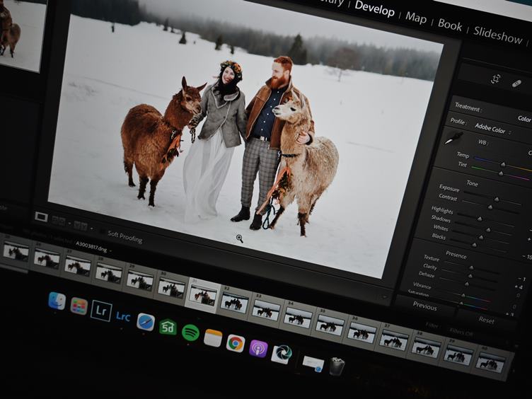Select the Crop Overlay tool
The image size is (532, 399).
(x=496, y=79)
